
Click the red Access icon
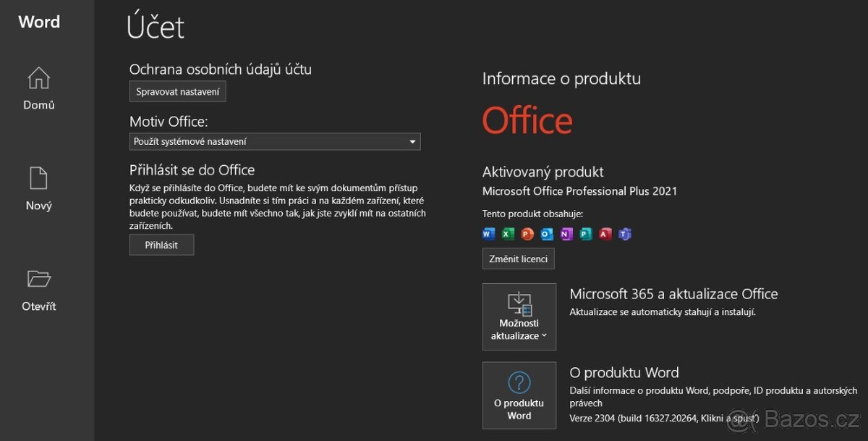(605, 233)
